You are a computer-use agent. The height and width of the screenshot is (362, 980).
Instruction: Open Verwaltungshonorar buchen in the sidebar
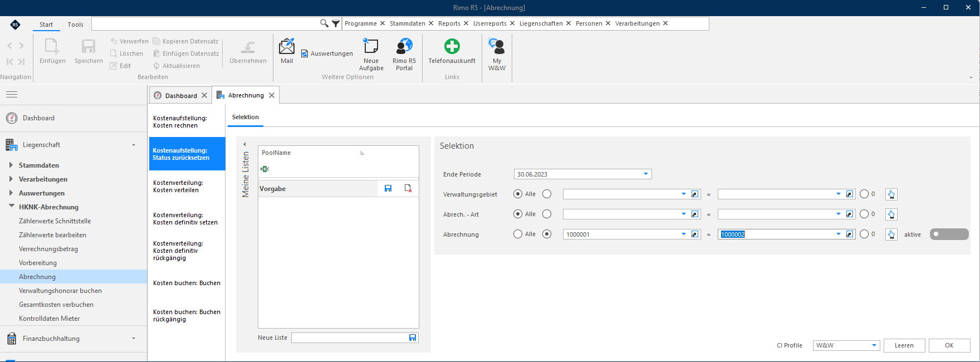pyautogui.click(x=60, y=291)
